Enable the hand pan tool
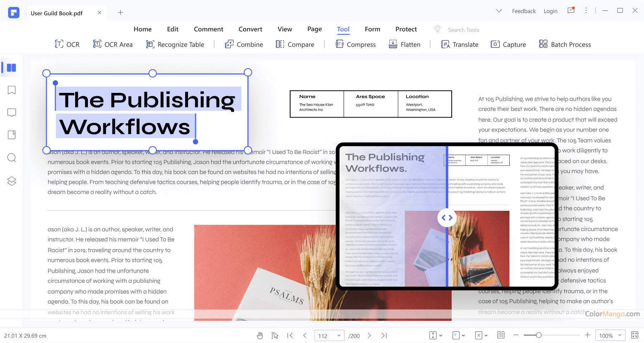644x343 pixels. click(260, 335)
